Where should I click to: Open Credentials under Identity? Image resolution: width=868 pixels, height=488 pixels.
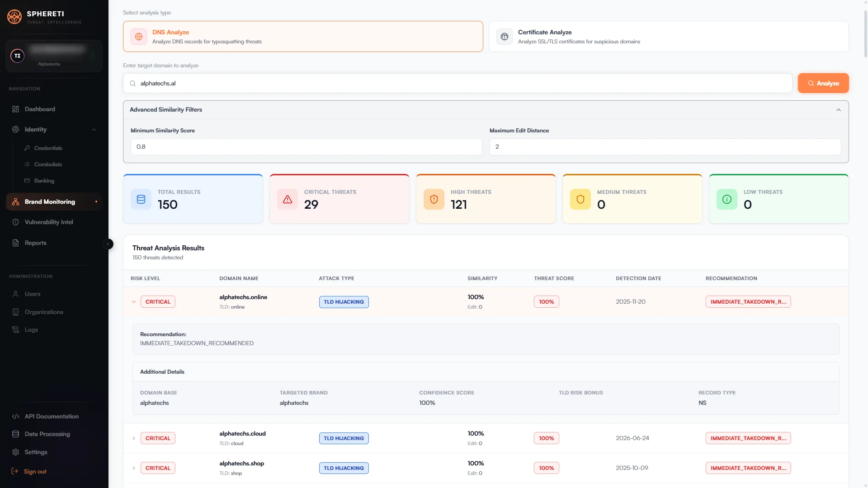[x=48, y=148]
